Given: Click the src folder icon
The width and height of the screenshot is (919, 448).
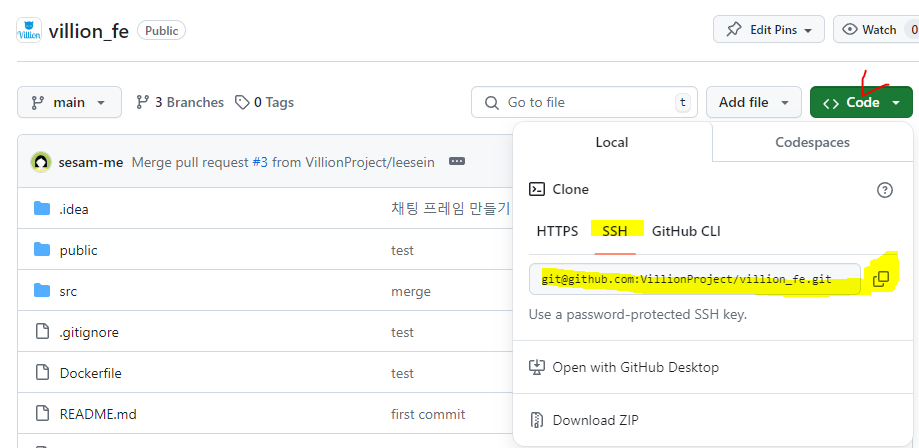Looking at the screenshot, I should tap(42, 290).
